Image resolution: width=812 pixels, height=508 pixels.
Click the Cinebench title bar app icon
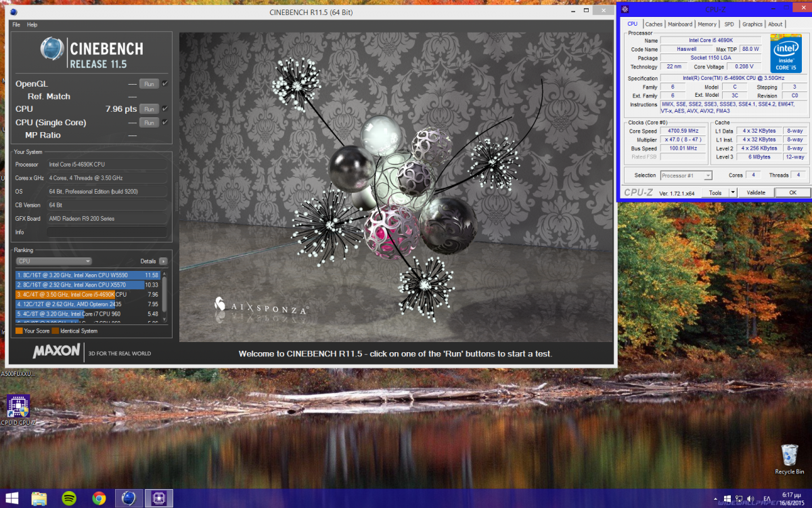[14, 12]
